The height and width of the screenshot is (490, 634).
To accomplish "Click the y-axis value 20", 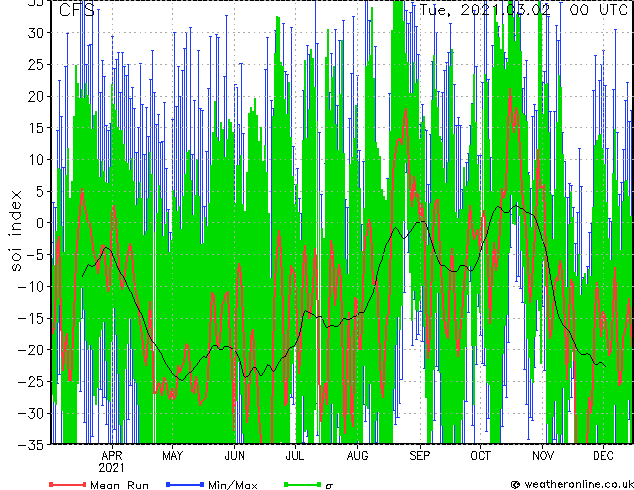I will click(x=36, y=96).
